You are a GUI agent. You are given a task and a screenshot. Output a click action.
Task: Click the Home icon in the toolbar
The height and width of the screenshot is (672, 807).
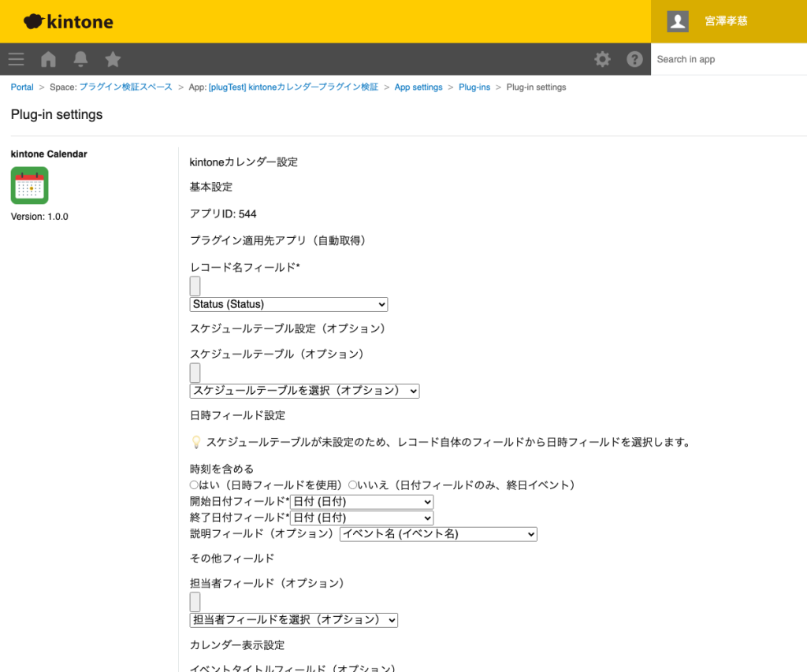(47, 59)
